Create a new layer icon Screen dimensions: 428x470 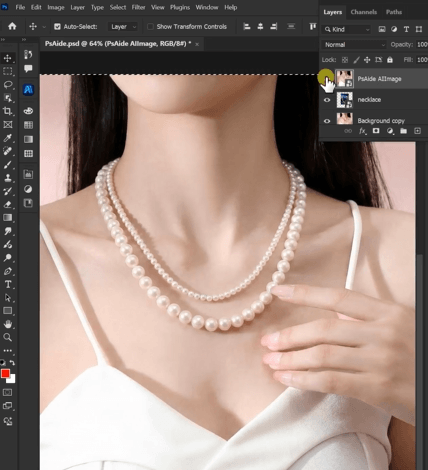(417, 131)
